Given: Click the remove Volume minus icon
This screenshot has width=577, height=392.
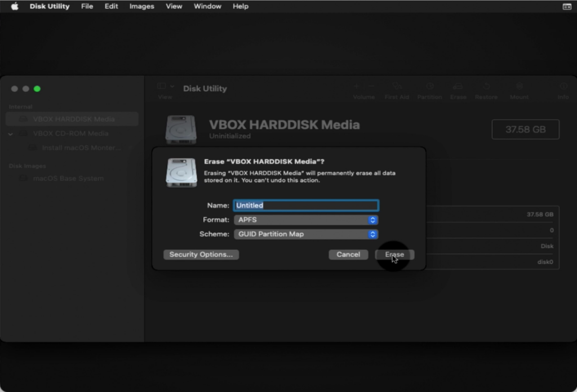Looking at the screenshot, I should tap(371, 86).
